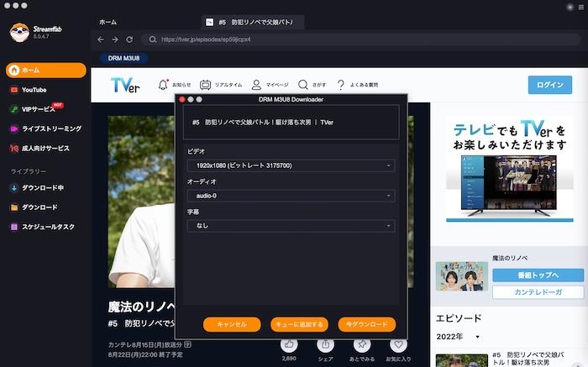
Task: Go forward with the forward arrow
Action: [x=115, y=39]
